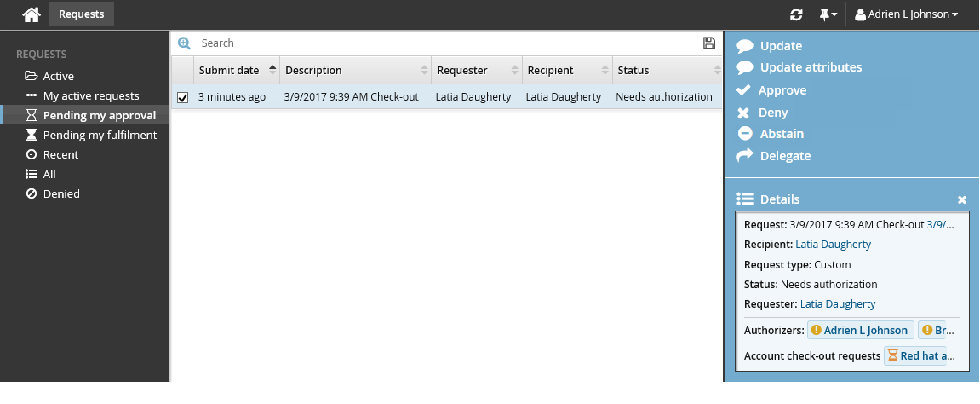The image size is (980, 404).
Task: Click the Home icon in top bar
Action: (x=31, y=14)
